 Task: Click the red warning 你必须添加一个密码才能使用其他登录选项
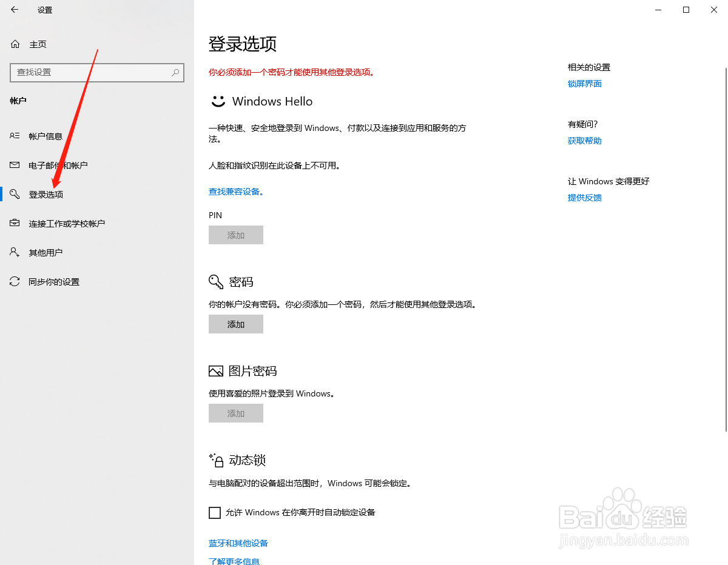click(x=291, y=72)
